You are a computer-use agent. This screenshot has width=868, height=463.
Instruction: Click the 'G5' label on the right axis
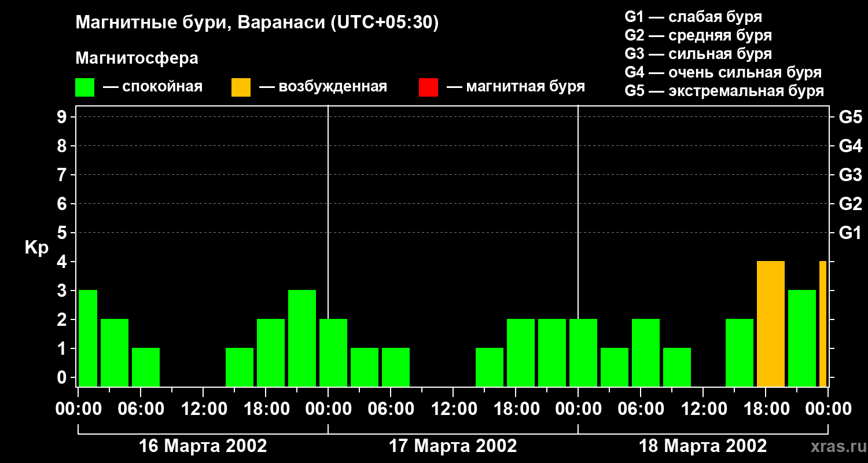(x=850, y=117)
